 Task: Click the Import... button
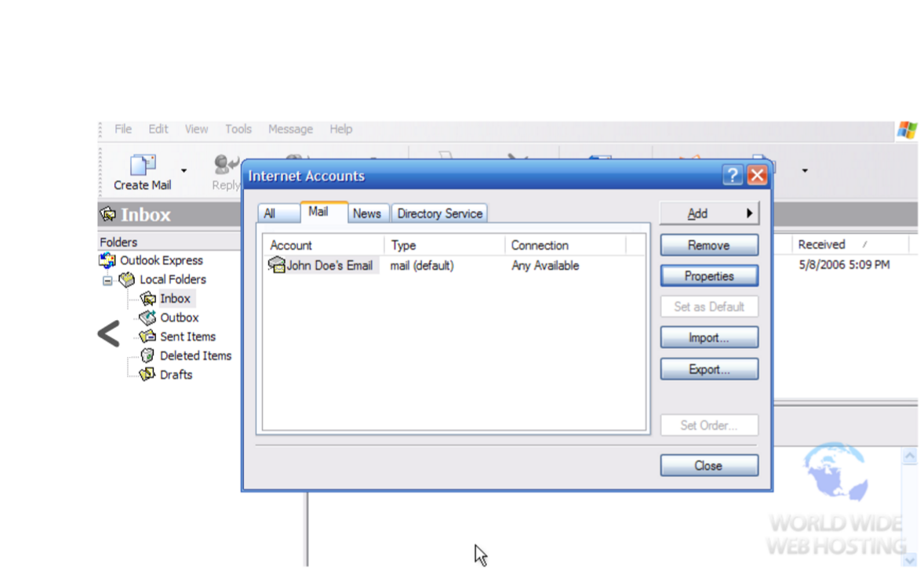709,337
